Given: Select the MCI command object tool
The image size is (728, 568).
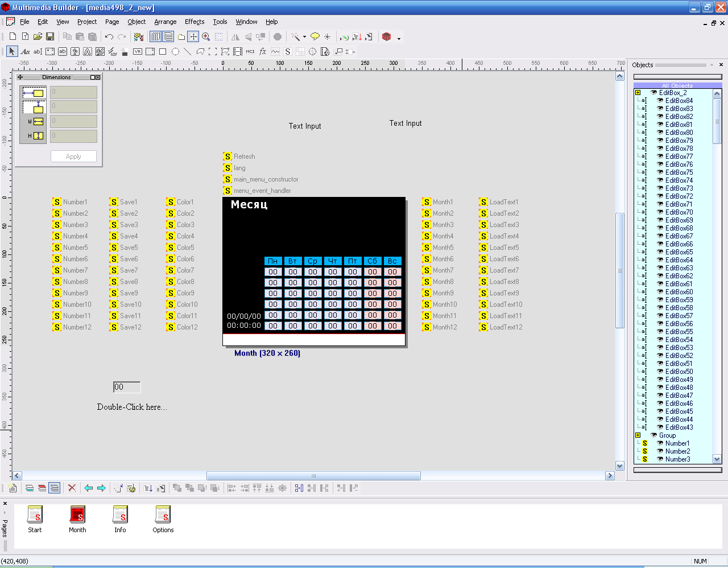Looking at the screenshot, I should [x=250, y=51].
